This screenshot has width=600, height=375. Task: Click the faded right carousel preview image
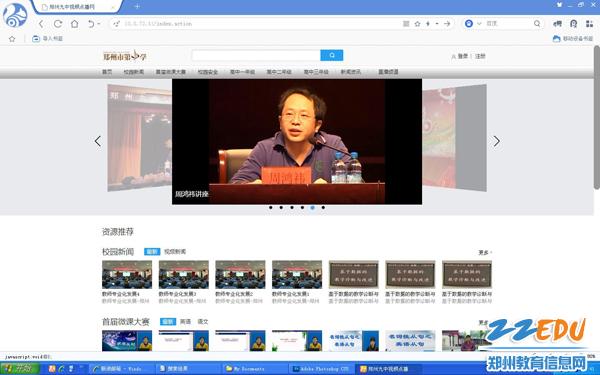click(x=454, y=138)
